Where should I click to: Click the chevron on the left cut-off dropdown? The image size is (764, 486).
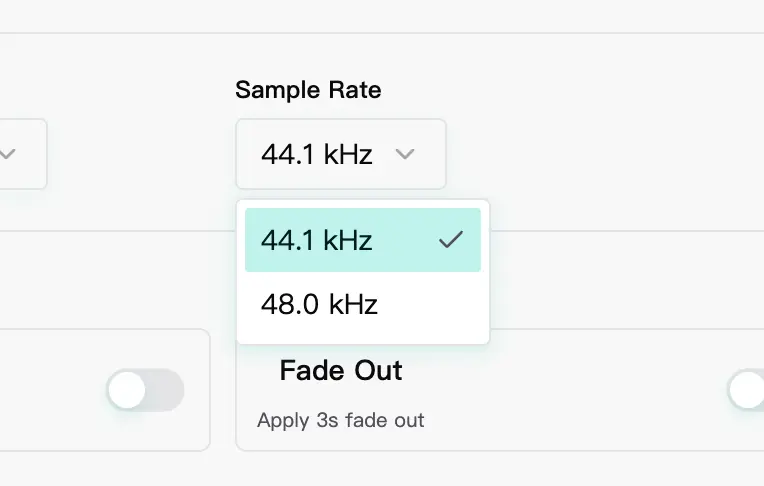[x=8, y=154]
